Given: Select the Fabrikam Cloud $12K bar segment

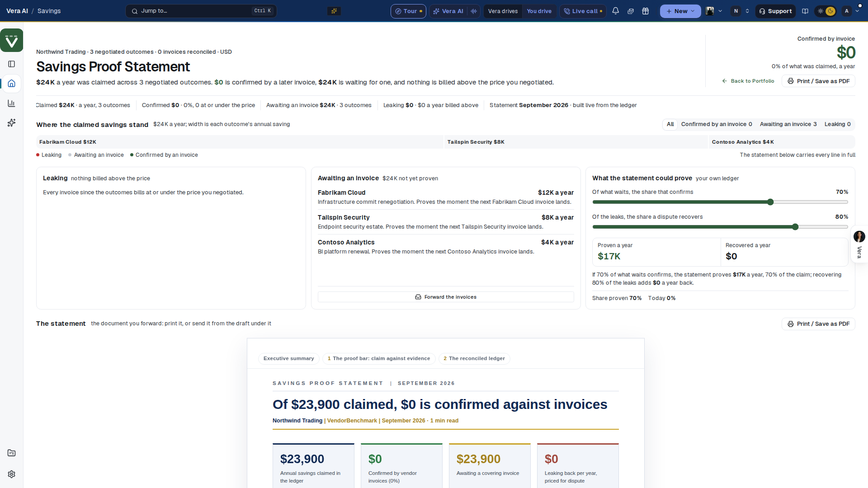Looking at the screenshot, I should tap(240, 142).
